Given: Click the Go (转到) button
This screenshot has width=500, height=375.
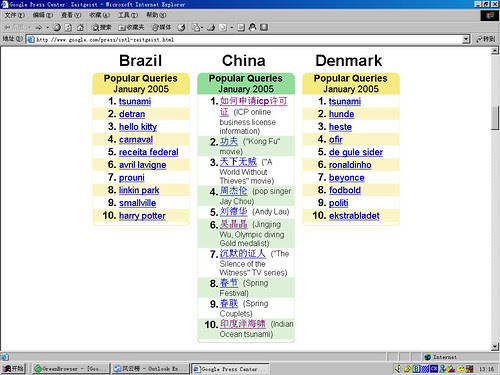Looking at the screenshot, I should click(x=485, y=39).
